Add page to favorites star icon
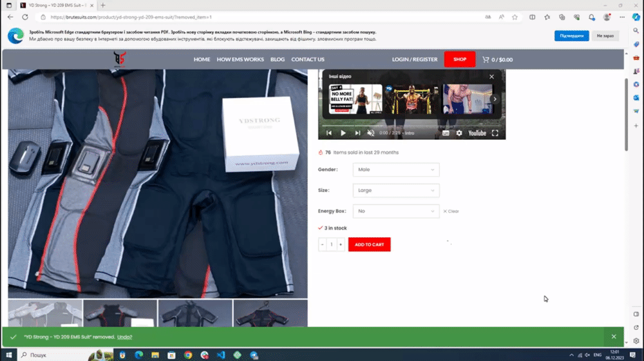The image size is (644, 361). pos(515,17)
